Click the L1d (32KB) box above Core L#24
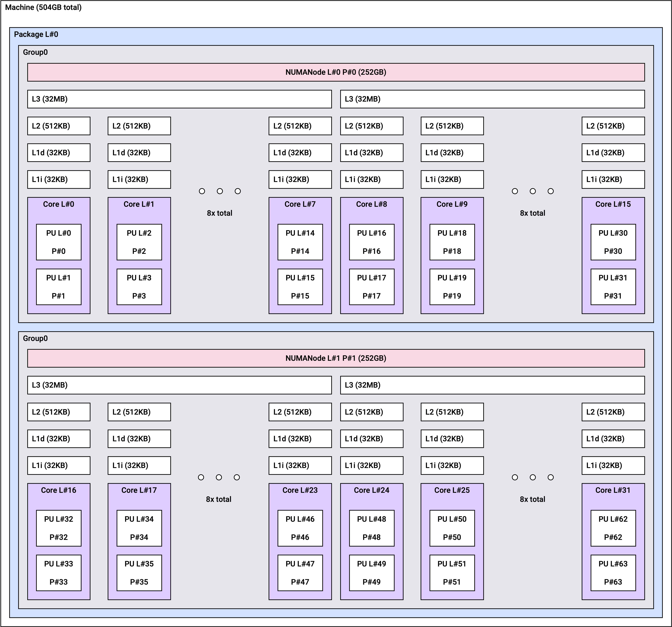 click(x=372, y=439)
